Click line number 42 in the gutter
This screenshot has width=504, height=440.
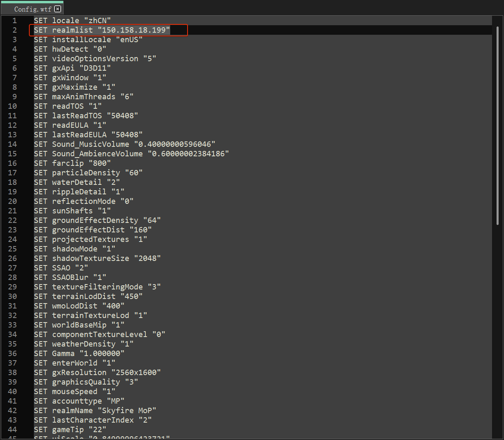click(12, 411)
